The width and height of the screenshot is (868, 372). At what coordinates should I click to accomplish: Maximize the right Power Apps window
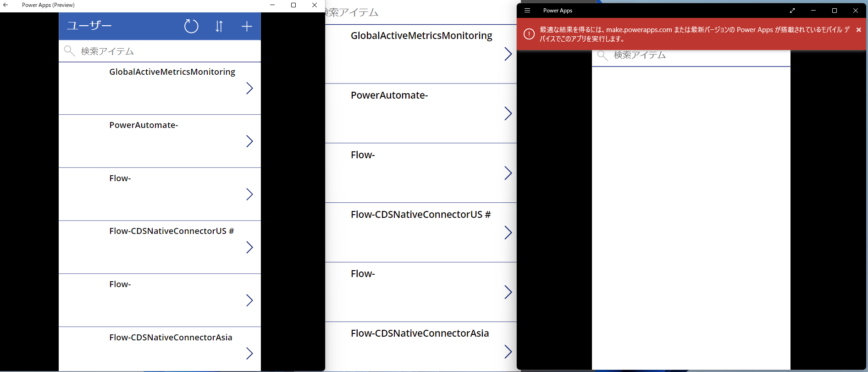(835, 10)
